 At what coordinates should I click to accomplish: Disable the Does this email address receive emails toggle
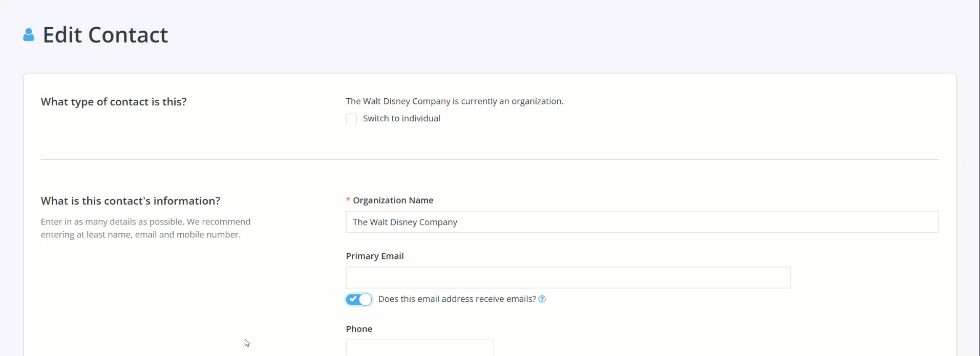(x=358, y=299)
